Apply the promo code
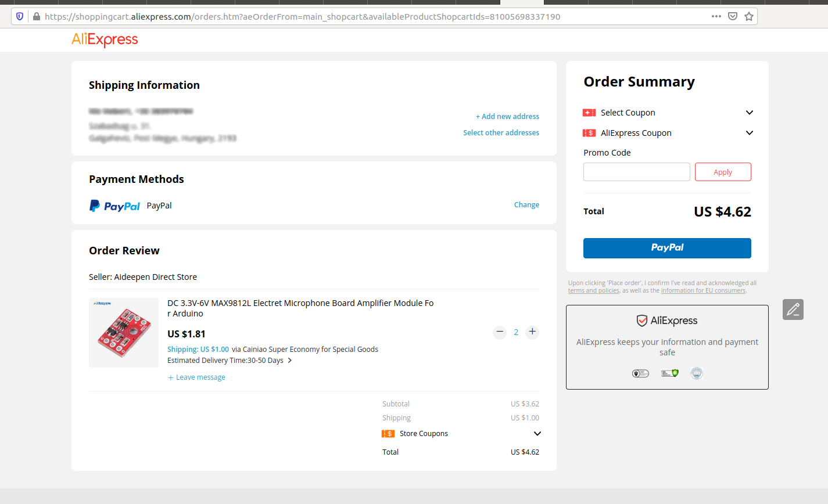 pyautogui.click(x=723, y=172)
